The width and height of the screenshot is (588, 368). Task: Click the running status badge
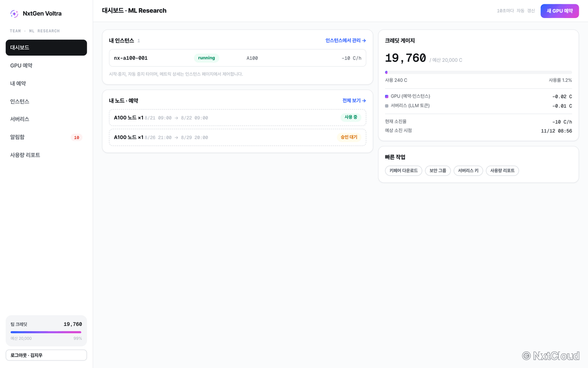click(207, 58)
